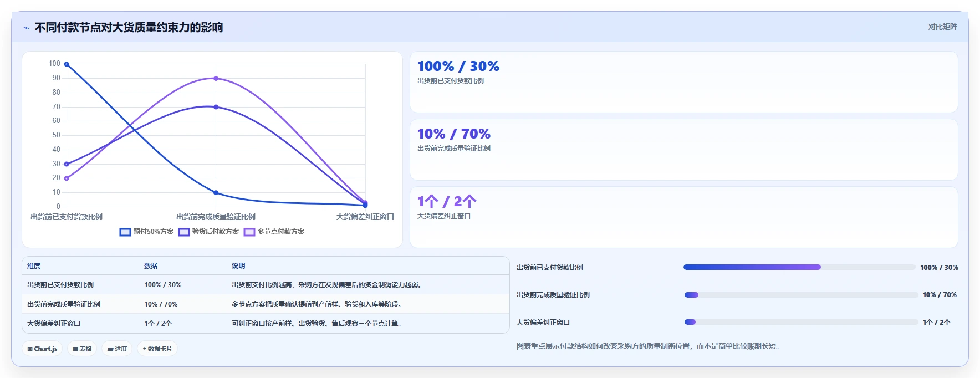Click the x-axis label 大货偏差纠正窗口
Image resolution: width=980 pixels, height=378 pixels.
point(365,217)
